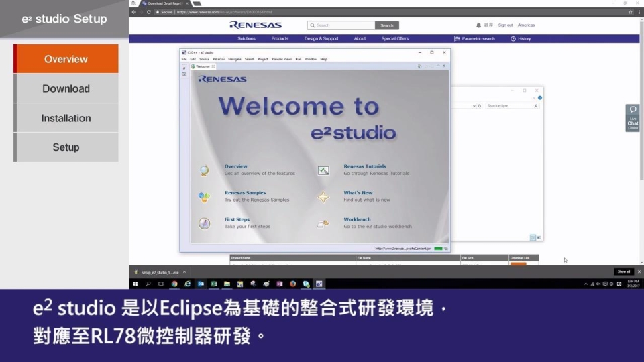Open the Search menu in e2 studio

pos(250,59)
